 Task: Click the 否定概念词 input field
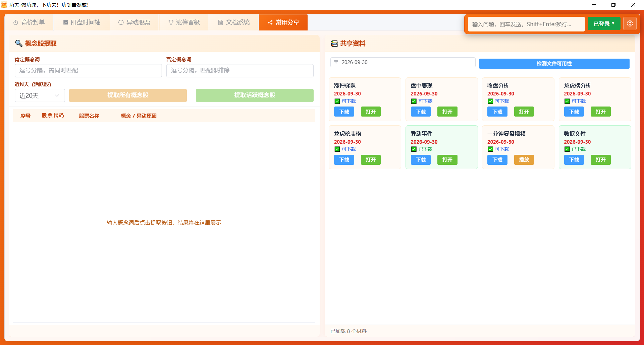[x=240, y=70]
